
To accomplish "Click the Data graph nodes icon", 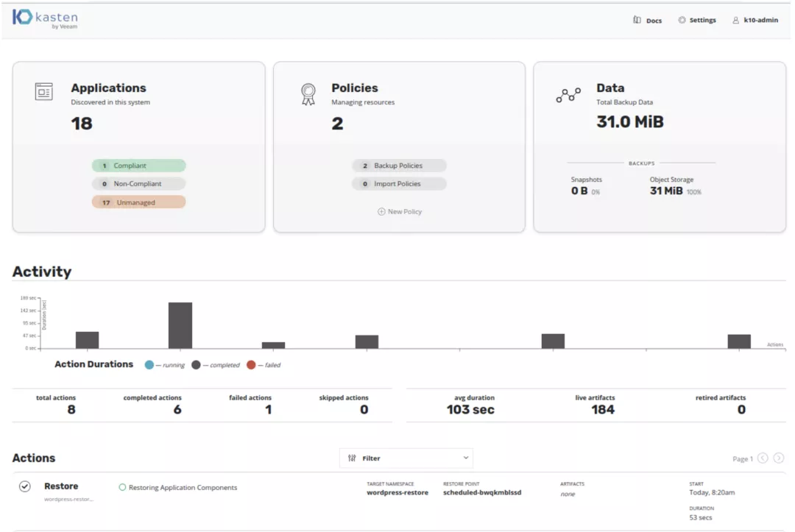I will click(x=568, y=95).
